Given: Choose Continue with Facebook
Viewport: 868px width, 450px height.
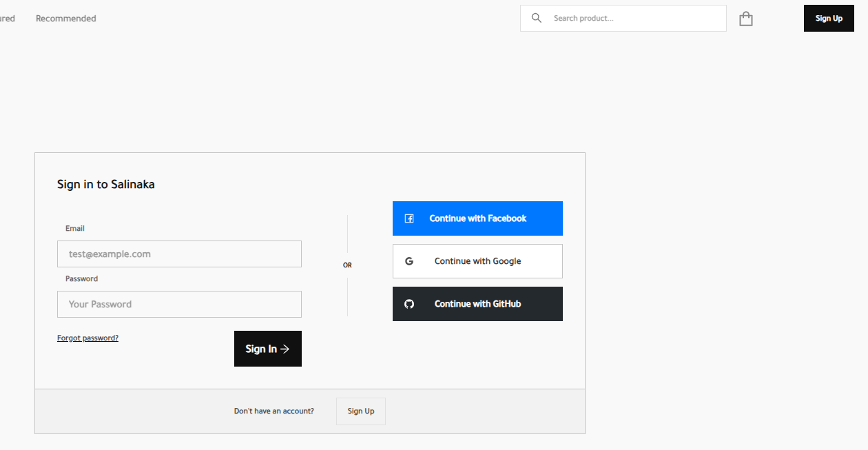Looking at the screenshot, I should 477,218.
